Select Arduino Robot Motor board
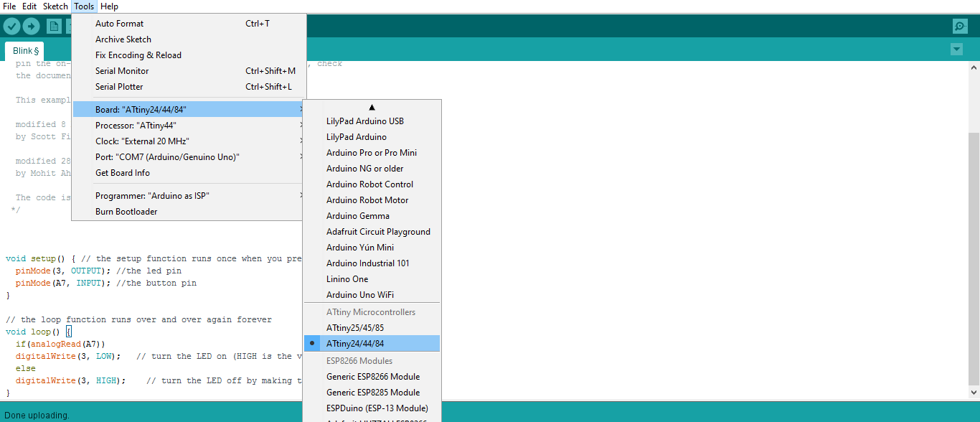This screenshot has width=980, height=422. tap(372, 200)
